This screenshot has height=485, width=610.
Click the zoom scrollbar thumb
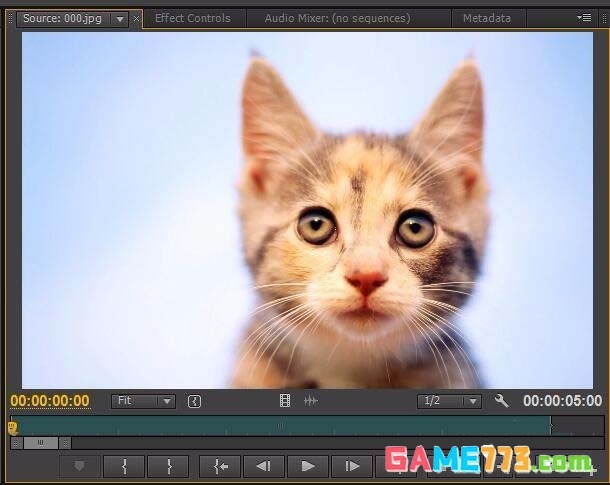(x=41, y=443)
